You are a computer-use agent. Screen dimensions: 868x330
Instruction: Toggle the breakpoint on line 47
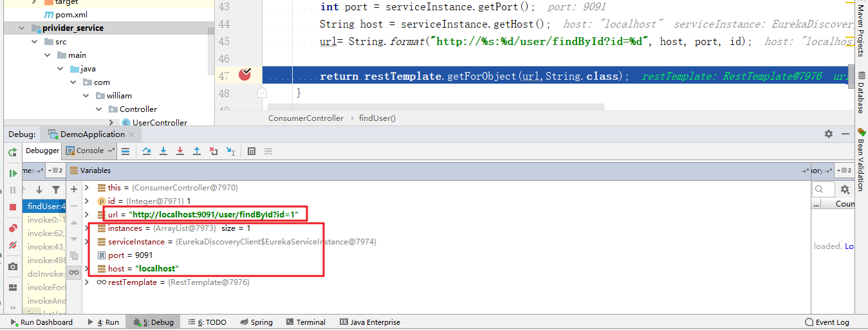(245, 75)
